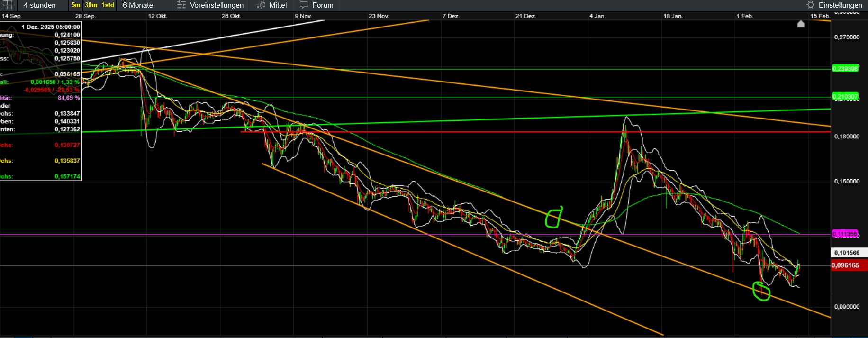The image size is (868, 338).
Task: Open the '6 Monate' time range dropdown
Action: point(138,5)
